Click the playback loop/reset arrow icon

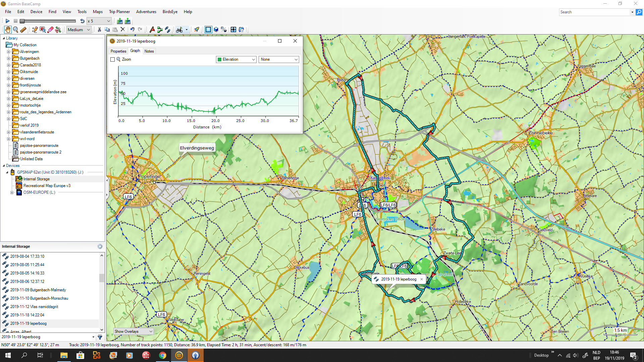coord(82,21)
